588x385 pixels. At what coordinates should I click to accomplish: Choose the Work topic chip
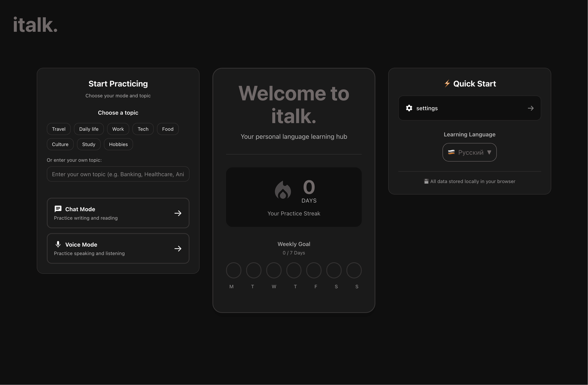pyautogui.click(x=118, y=129)
